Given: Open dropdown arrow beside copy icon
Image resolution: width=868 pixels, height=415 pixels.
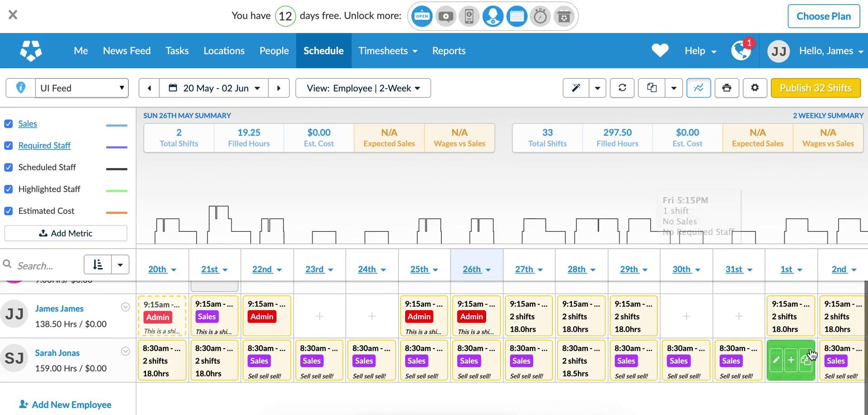Looking at the screenshot, I should pos(674,88).
